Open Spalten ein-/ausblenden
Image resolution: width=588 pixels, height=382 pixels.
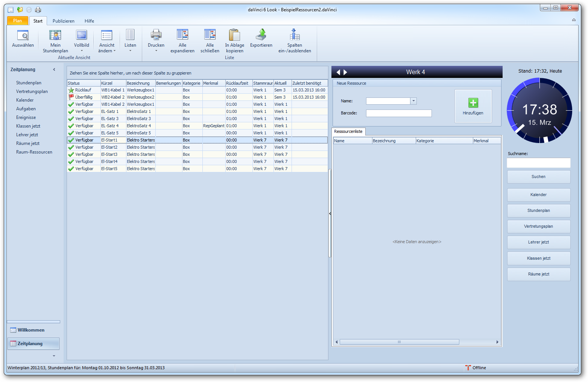(x=295, y=35)
